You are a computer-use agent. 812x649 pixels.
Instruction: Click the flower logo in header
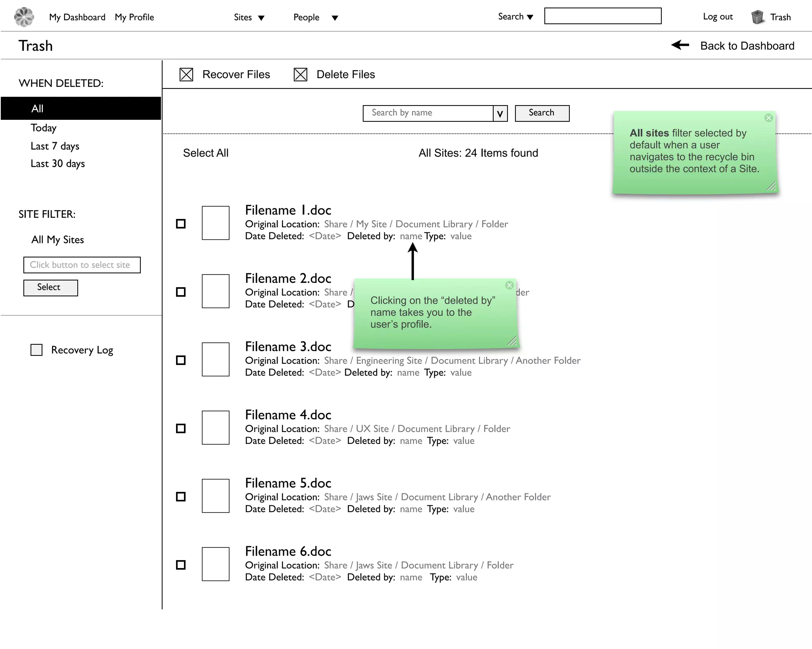(24, 17)
